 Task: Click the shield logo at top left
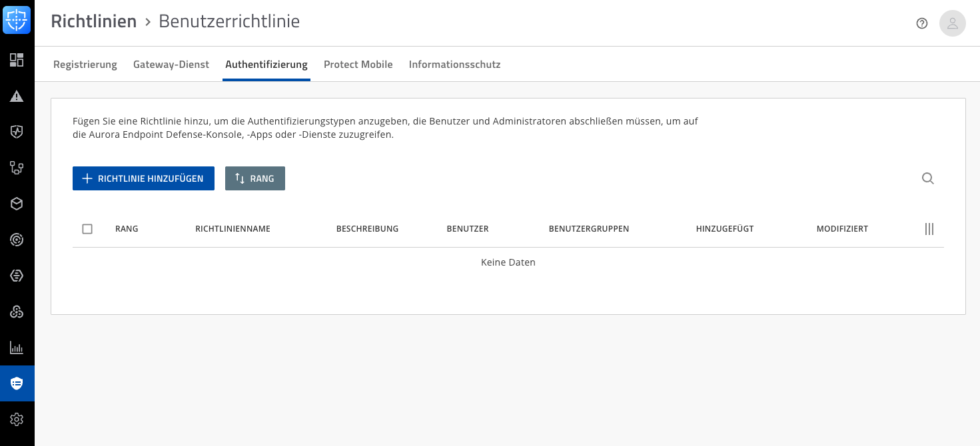pyautogui.click(x=17, y=20)
